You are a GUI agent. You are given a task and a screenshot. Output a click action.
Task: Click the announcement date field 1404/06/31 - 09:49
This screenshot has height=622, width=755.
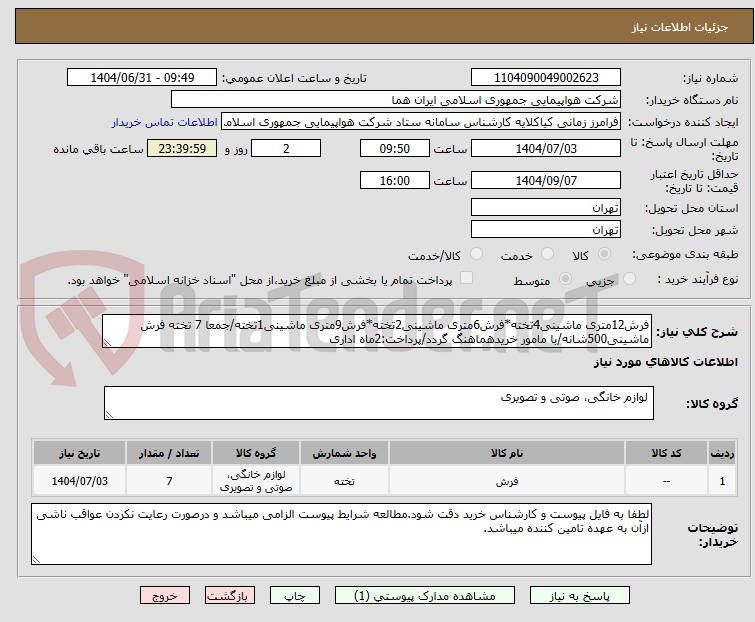[142, 78]
